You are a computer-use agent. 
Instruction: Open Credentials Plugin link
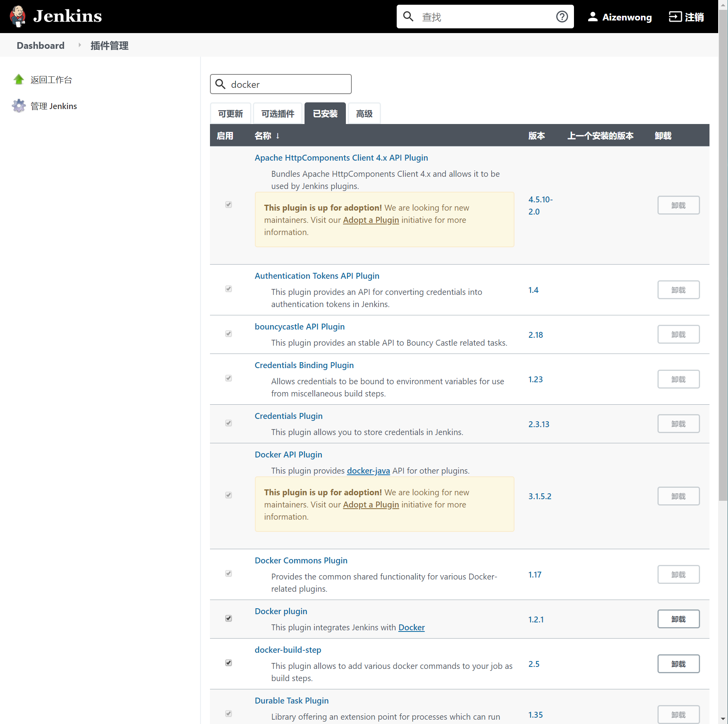point(288,416)
